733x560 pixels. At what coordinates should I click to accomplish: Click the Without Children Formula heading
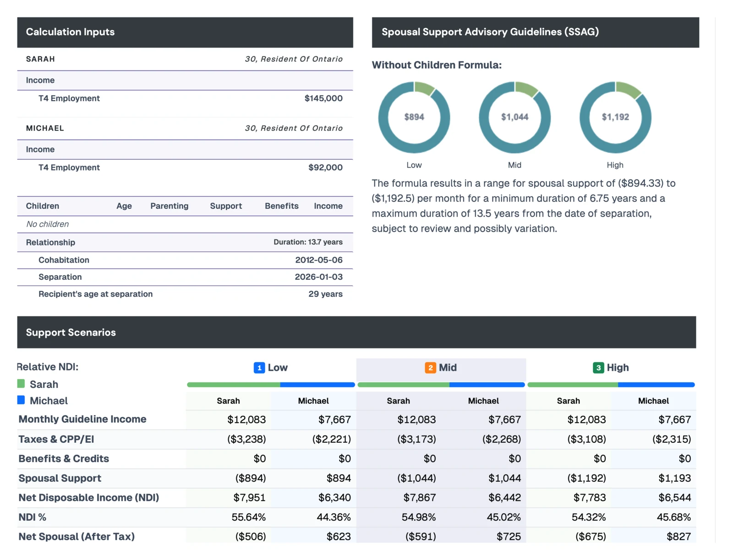pyautogui.click(x=437, y=65)
